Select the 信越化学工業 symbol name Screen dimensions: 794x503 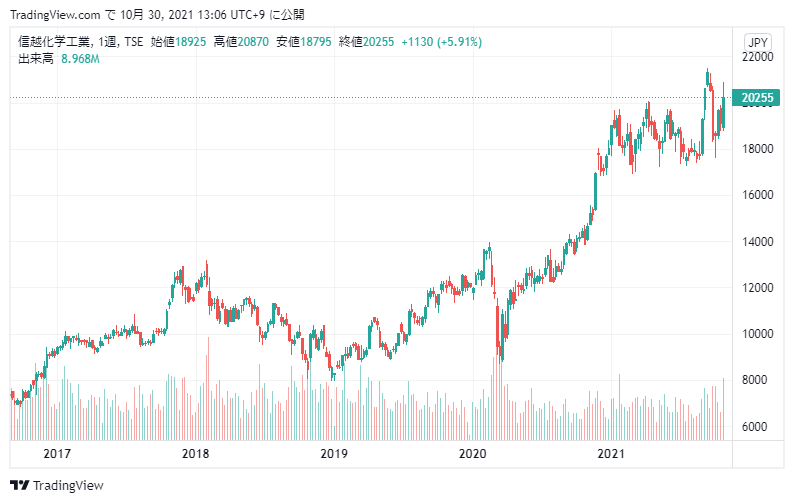click(53, 42)
